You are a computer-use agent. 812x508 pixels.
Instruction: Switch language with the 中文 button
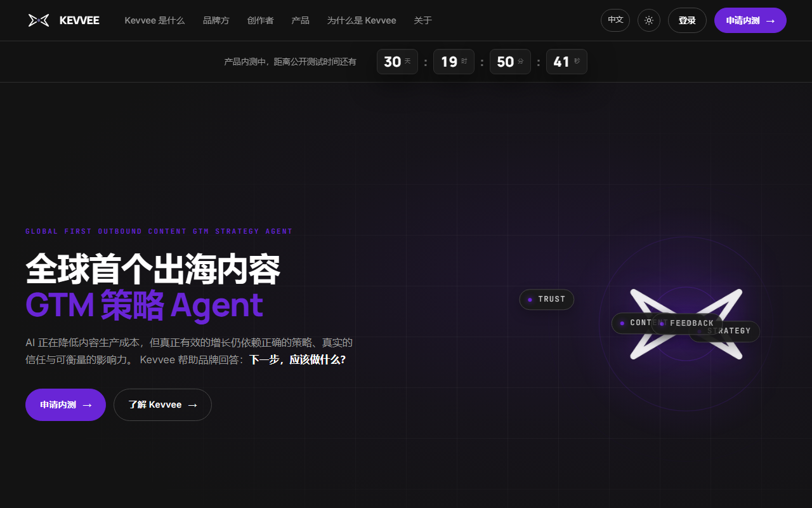[615, 20]
